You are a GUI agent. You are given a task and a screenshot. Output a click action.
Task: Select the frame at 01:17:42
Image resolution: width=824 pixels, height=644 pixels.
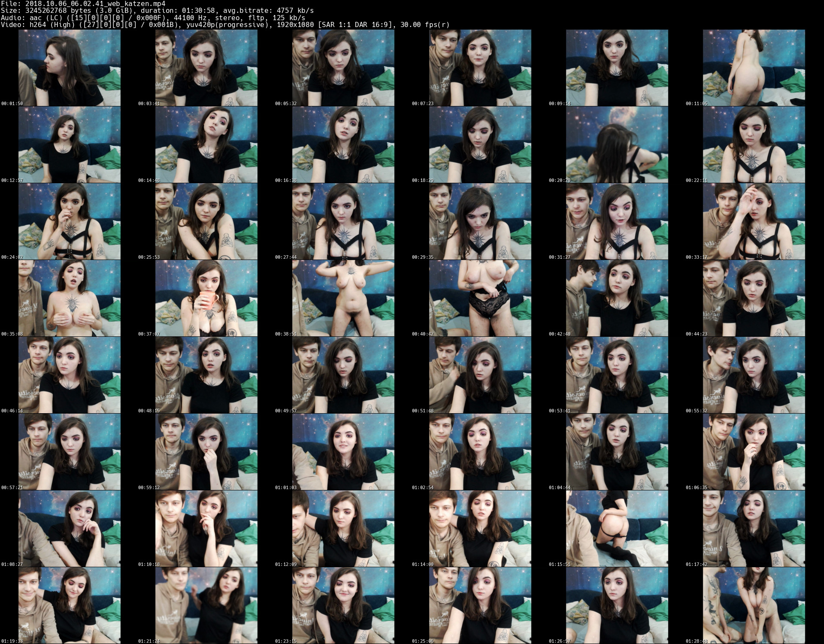(x=754, y=529)
